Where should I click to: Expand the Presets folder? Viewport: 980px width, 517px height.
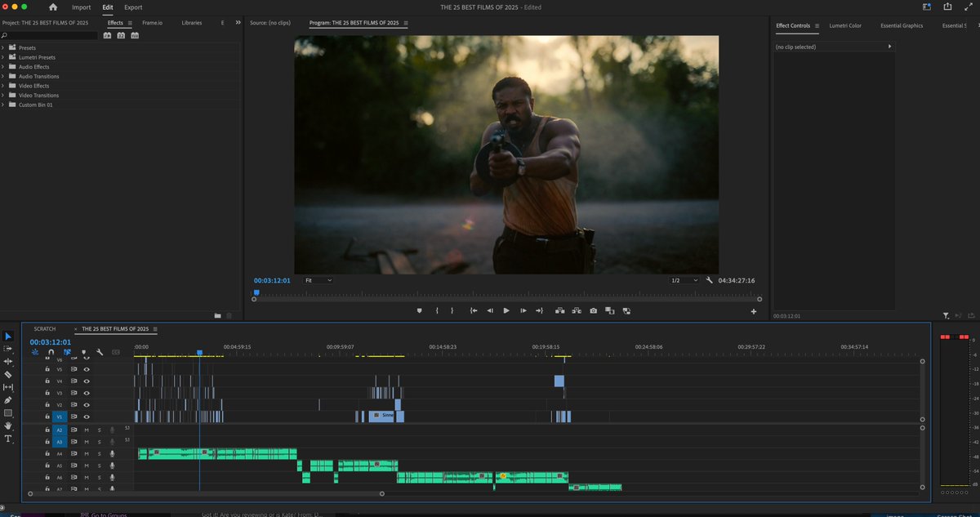click(x=3, y=47)
